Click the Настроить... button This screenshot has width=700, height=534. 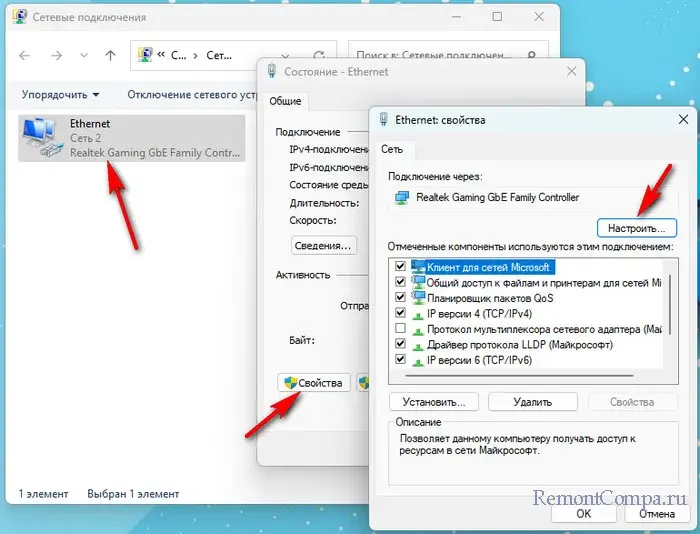click(x=637, y=228)
